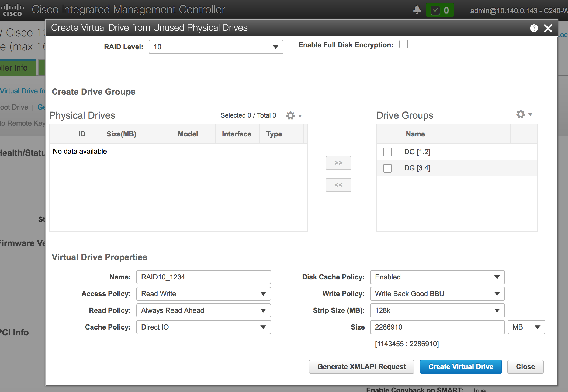Click Create Virtual Drive button
The width and height of the screenshot is (568, 392).
point(461,367)
